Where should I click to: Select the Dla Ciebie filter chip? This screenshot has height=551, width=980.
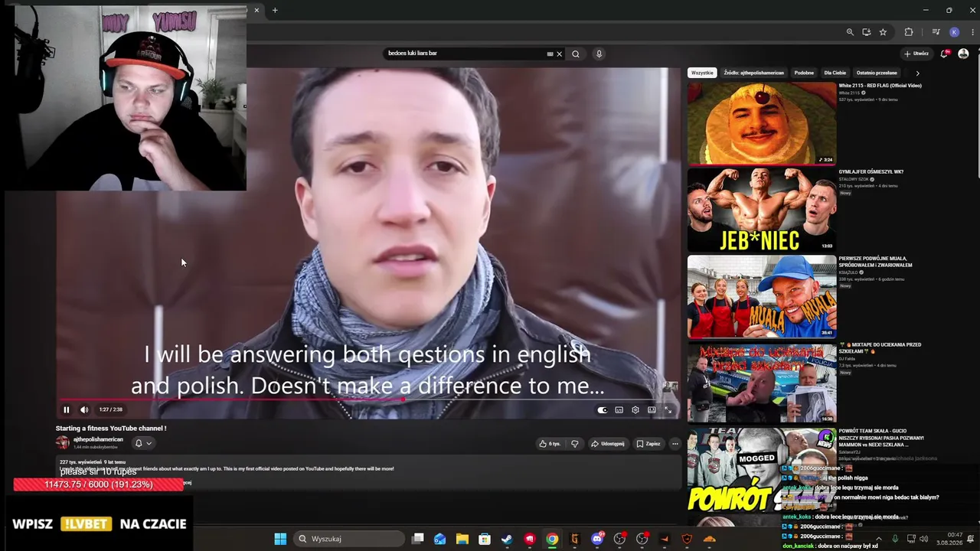(x=835, y=73)
